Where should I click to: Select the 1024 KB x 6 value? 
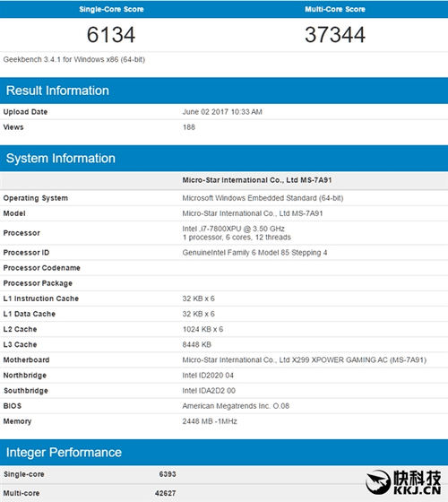(x=202, y=330)
